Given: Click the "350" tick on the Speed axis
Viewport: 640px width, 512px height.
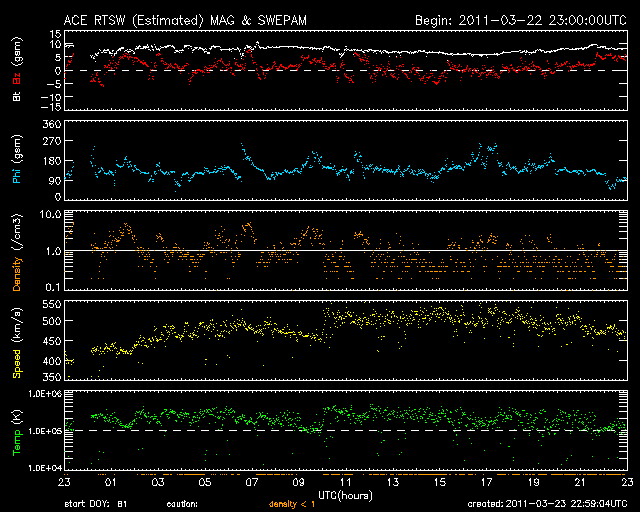Looking at the screenshot, I should point(52,376).
